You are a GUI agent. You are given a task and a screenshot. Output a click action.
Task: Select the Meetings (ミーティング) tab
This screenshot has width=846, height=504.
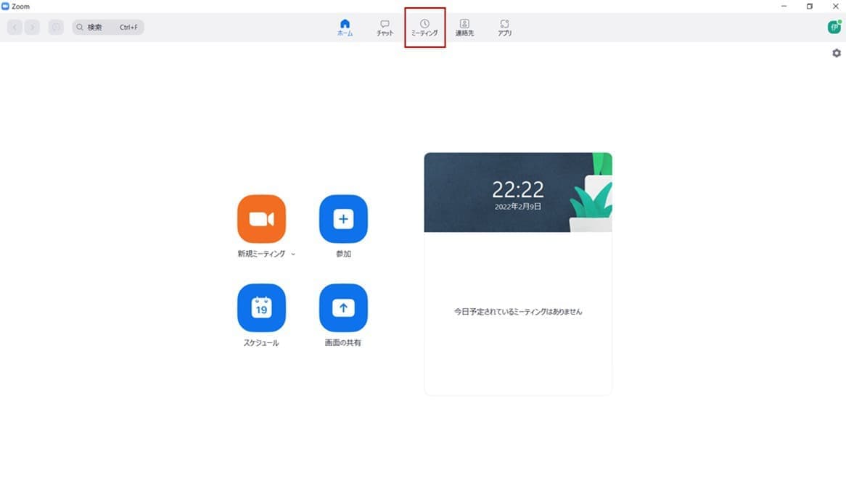coord(424,28)
